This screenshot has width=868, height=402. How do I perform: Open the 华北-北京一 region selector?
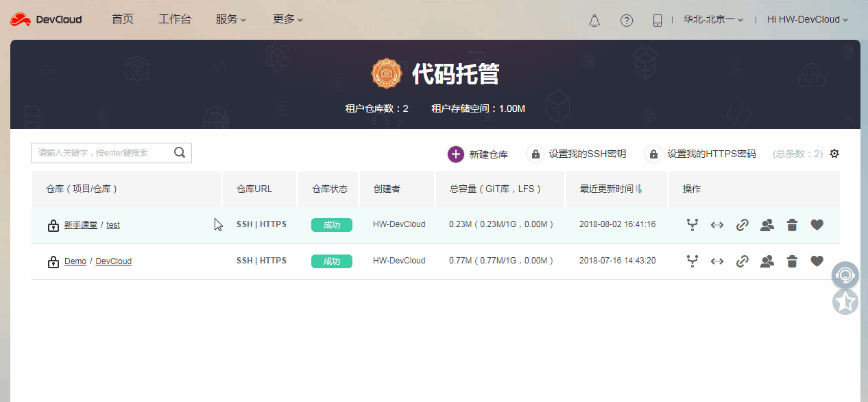click(x=711, y=19)
